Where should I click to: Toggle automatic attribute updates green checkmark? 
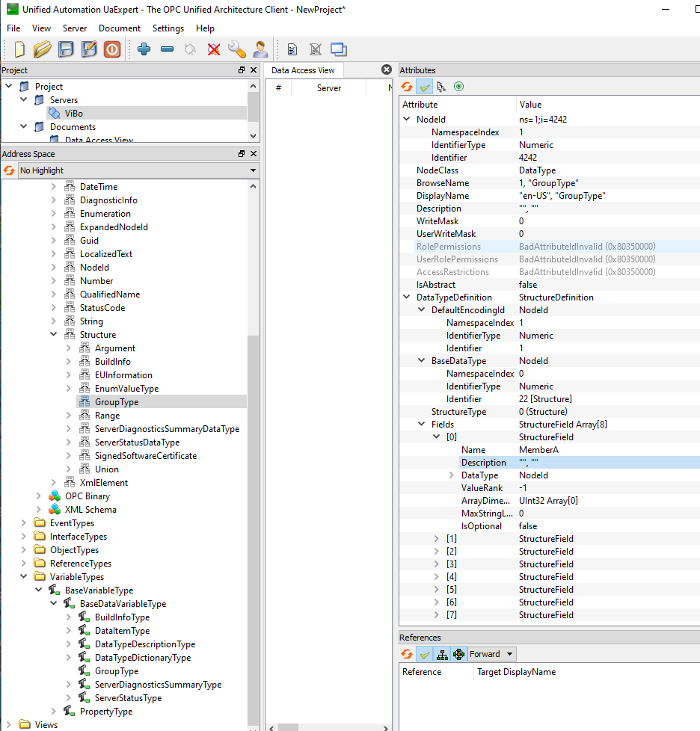pyautogui.click(x=425, y=86)
